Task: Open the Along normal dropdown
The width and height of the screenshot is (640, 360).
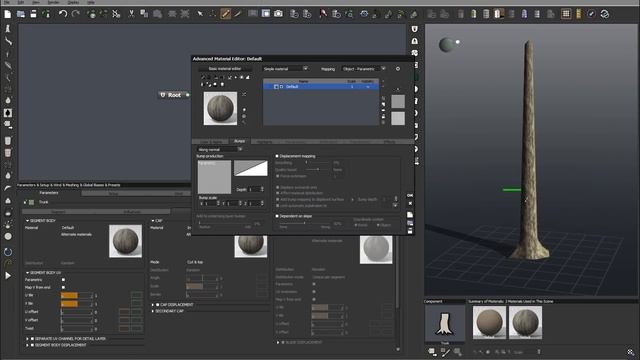Action: [220, 150]
